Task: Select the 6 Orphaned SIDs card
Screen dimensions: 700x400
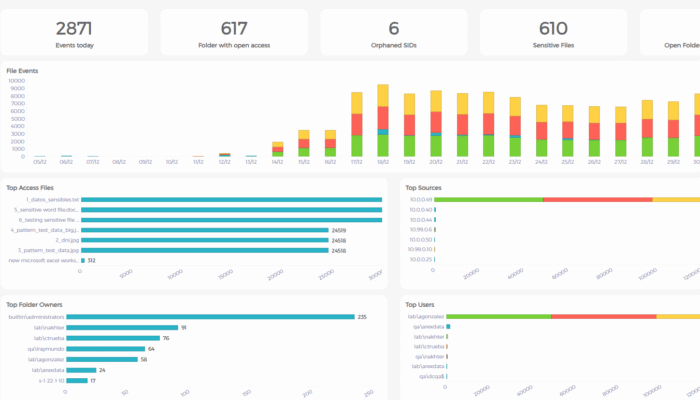Action: point(394,32)
